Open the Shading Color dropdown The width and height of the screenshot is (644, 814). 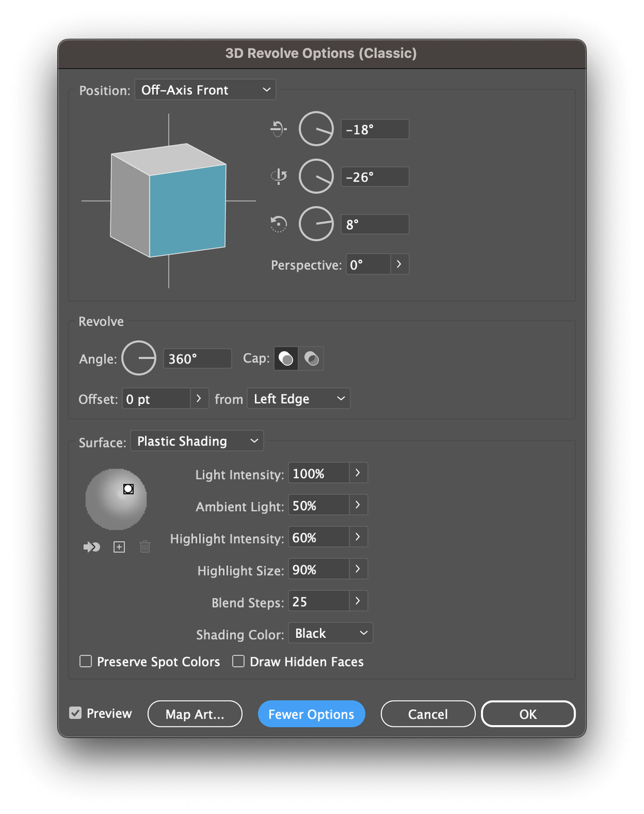(330, 633)
